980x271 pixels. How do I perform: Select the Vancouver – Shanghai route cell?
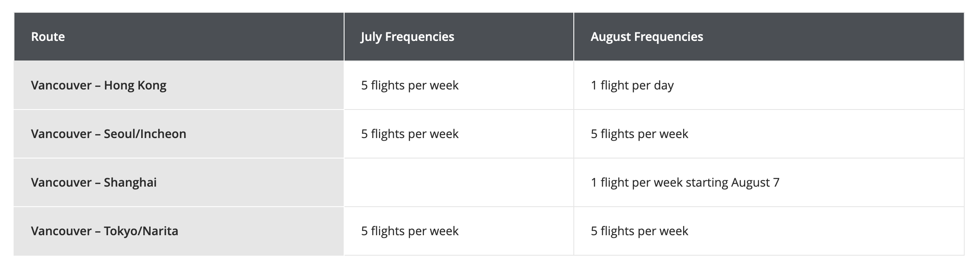tap(179, 182)
